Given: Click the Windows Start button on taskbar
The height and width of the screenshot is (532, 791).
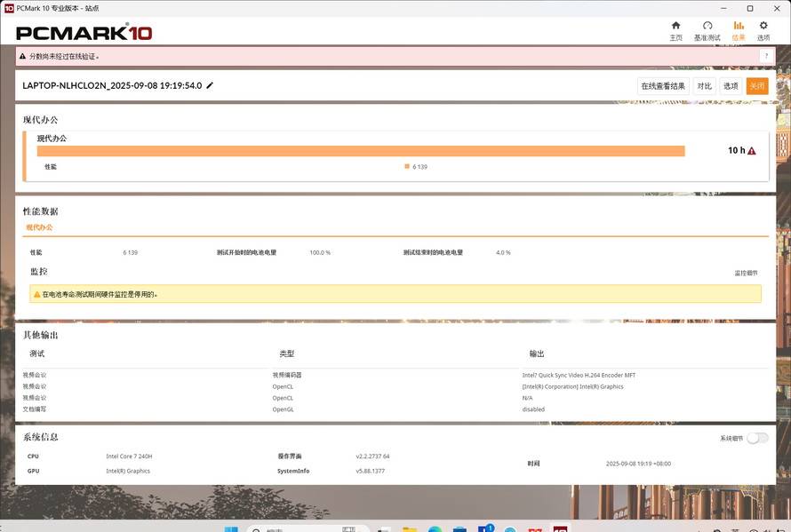Looking at the screenshot, I should (x=231, y=530).
